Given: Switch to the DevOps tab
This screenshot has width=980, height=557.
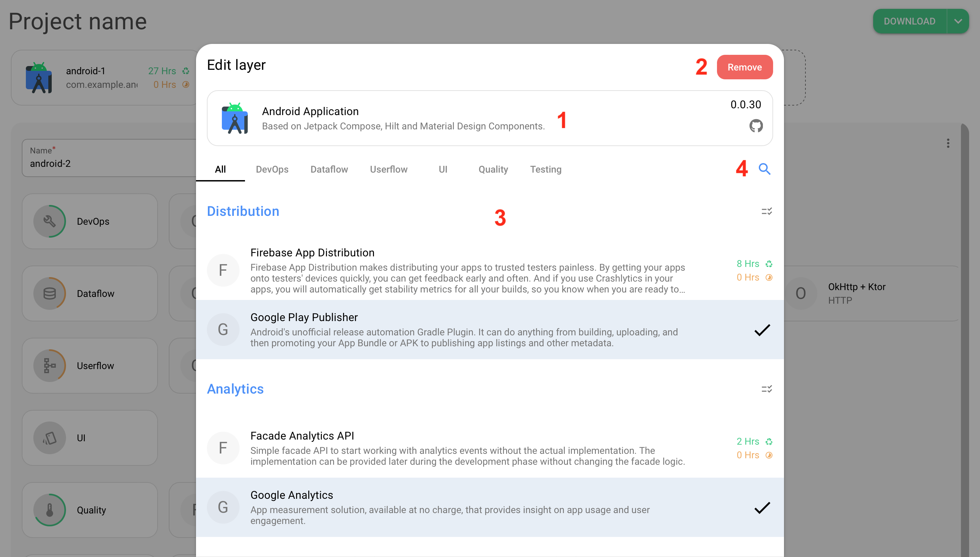Looking at the screenshot, I should [x=272, y=169].
